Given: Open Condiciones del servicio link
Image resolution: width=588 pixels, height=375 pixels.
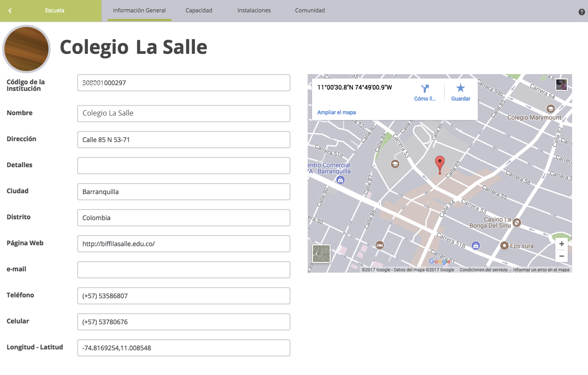Looking at the screenshot, I should point(483,270).
